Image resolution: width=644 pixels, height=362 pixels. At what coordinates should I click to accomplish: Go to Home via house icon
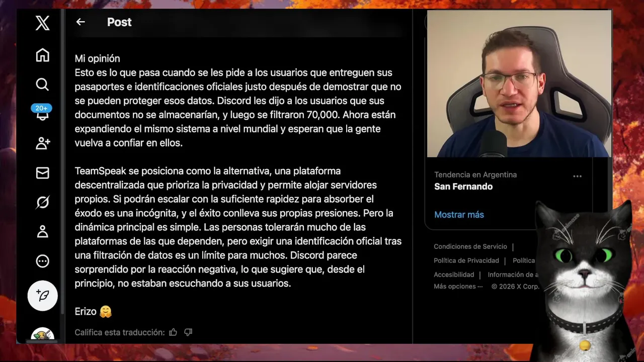pos(43,55)
